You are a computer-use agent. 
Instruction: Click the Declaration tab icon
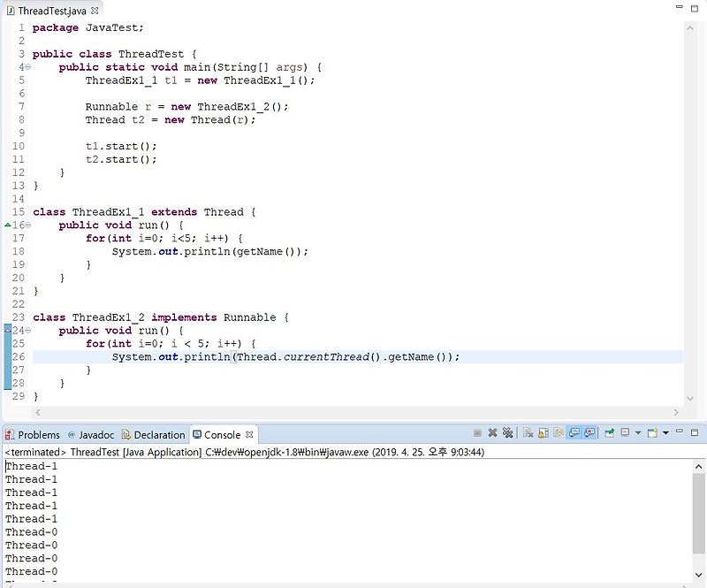[126, 434]
